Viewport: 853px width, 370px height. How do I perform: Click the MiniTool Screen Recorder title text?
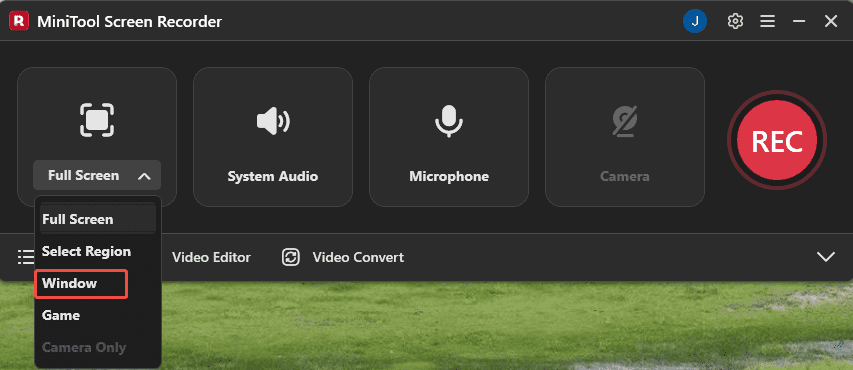click(x=129, y=22)
